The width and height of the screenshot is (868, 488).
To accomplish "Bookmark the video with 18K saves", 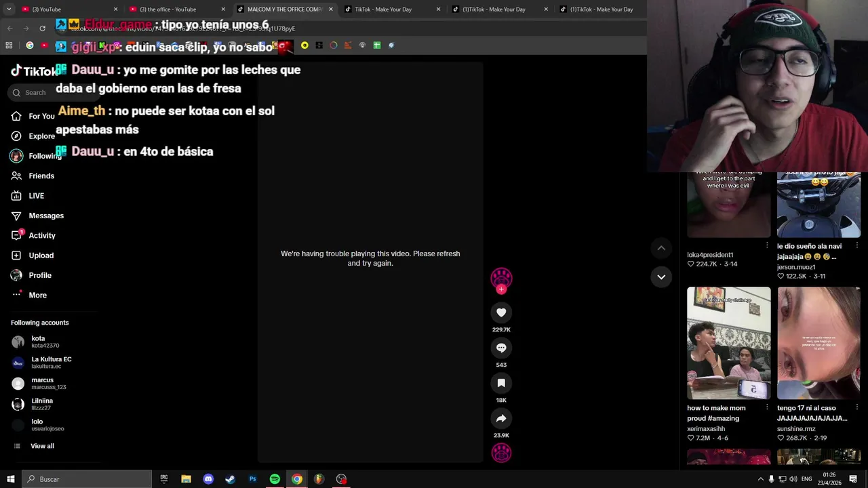I will click(501, 383).
